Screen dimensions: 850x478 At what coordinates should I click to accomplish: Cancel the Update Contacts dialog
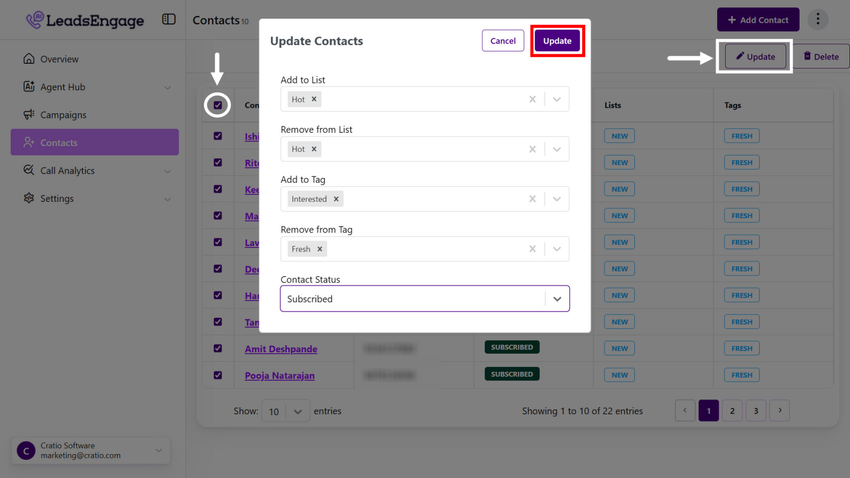(503, 41)
